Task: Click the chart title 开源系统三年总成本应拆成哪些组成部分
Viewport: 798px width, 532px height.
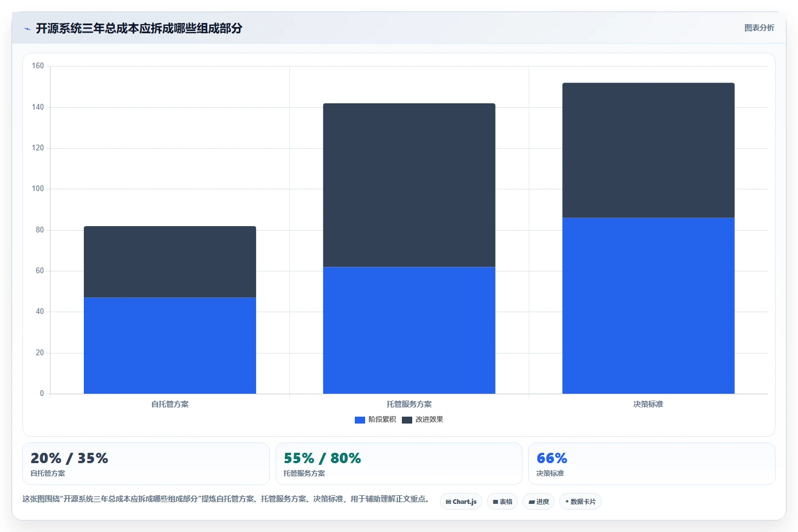Action: point(139,28)
